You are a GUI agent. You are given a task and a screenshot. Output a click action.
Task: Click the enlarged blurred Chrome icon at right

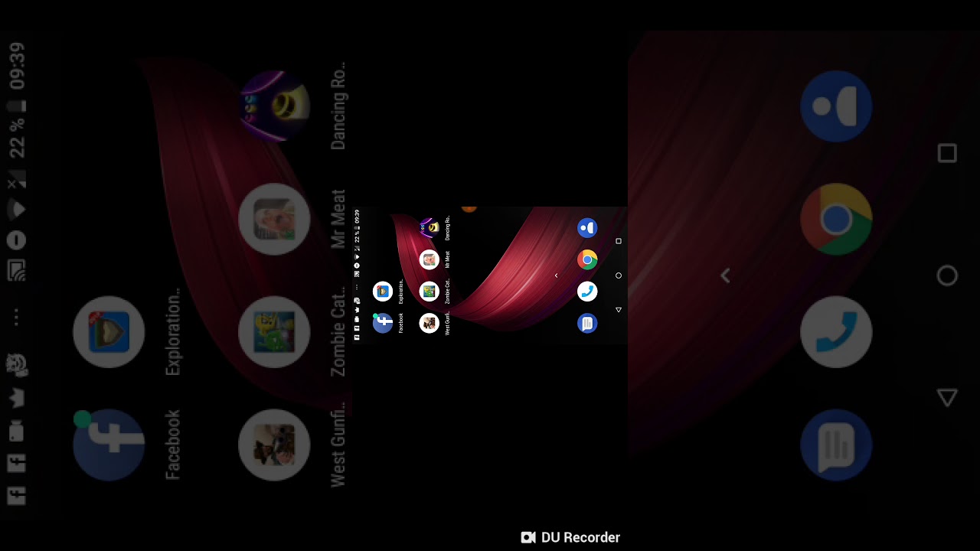click(x=836, y=220)
